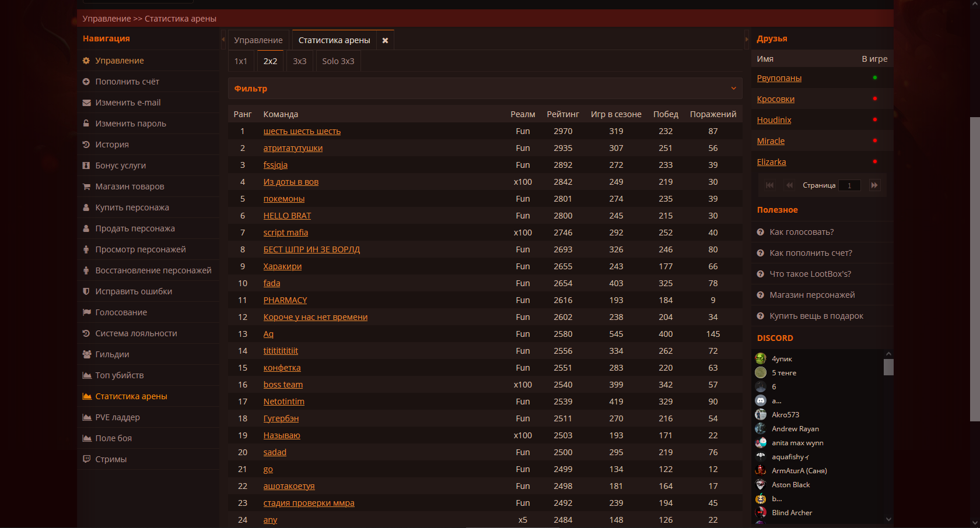Open team link HELLO BRAT
980x528 pixels.
tap(287, 216)
